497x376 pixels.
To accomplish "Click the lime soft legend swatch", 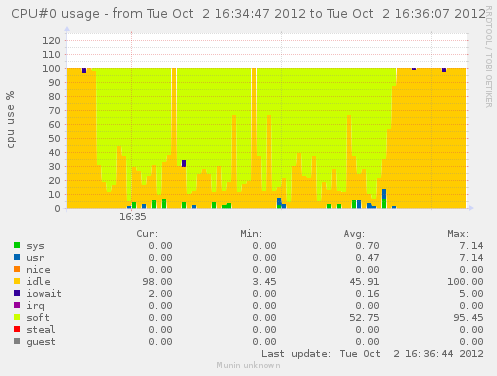I will 17,317.
